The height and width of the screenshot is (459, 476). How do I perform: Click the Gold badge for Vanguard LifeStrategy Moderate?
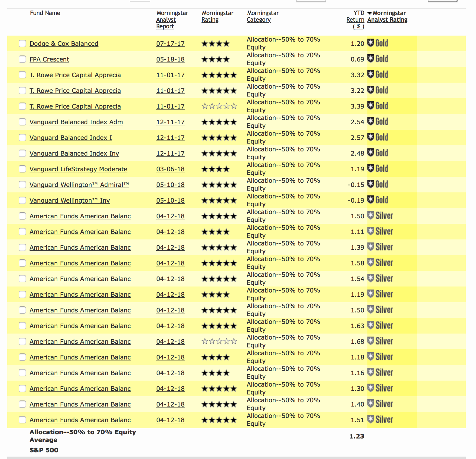coord(378,169)
